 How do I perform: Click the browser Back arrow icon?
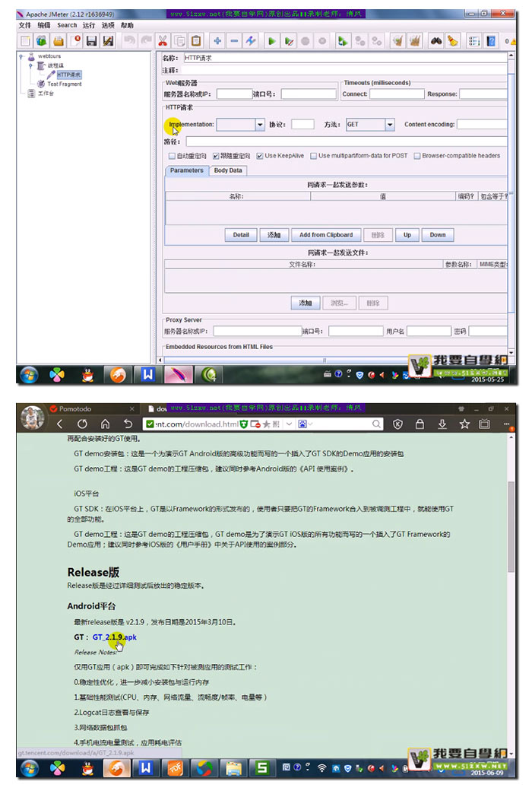60,424
